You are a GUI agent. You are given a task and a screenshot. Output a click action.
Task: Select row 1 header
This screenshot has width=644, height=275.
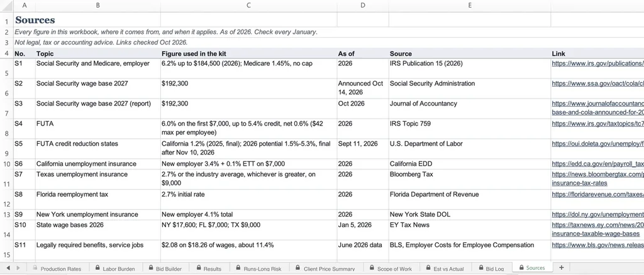(6, 20)
